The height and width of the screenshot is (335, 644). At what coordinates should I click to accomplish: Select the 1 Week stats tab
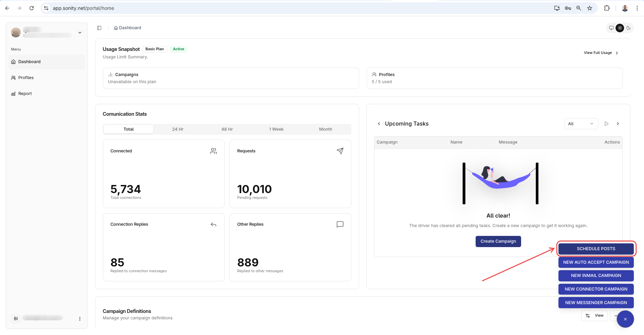(276, 129)
